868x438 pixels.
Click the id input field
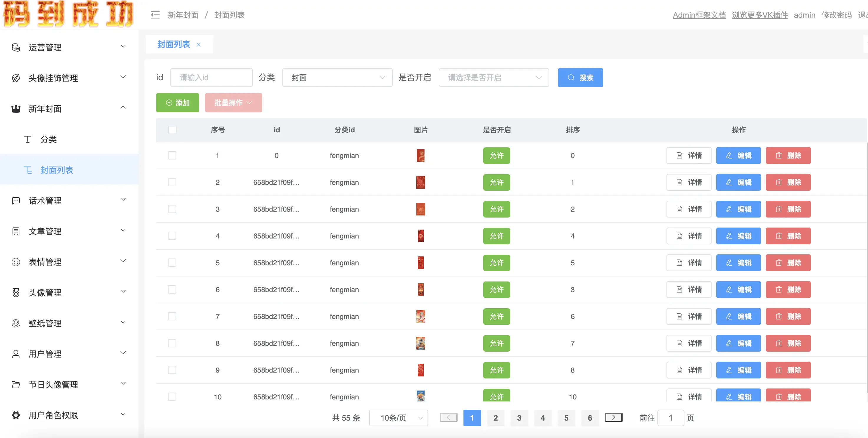(211, 78)
